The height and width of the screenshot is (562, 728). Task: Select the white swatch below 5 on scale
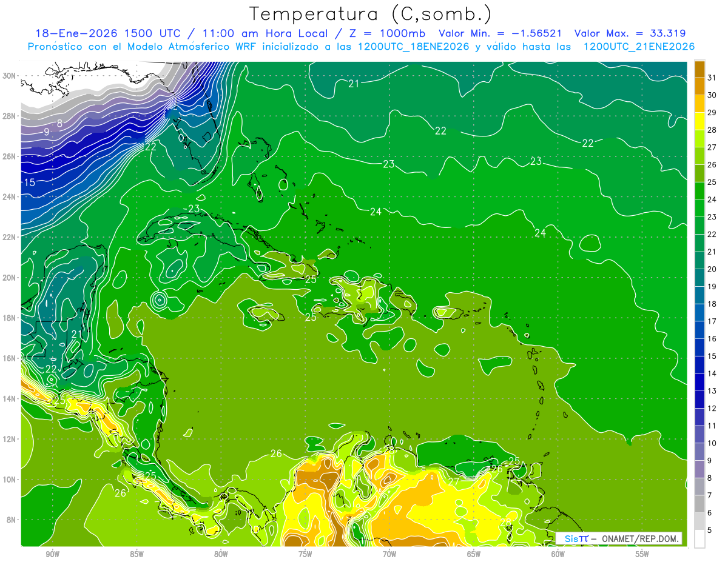tap(699, 538)
